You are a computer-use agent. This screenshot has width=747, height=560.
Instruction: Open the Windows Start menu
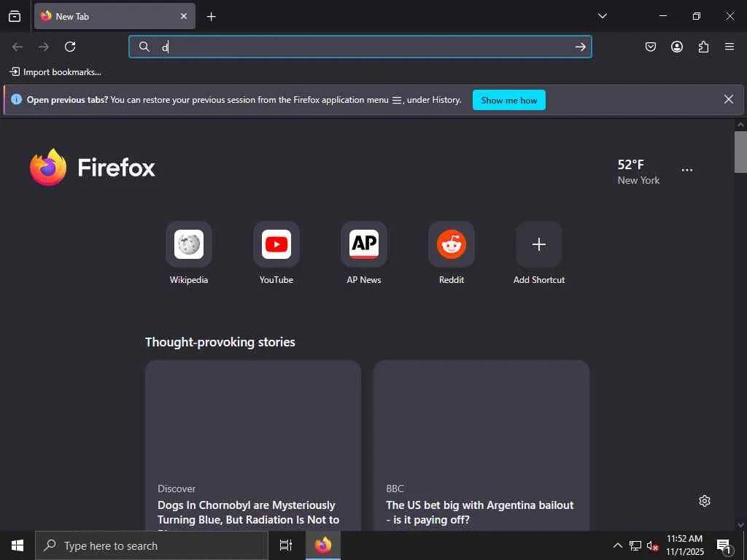pyautogui.click(x=18, y=545)
